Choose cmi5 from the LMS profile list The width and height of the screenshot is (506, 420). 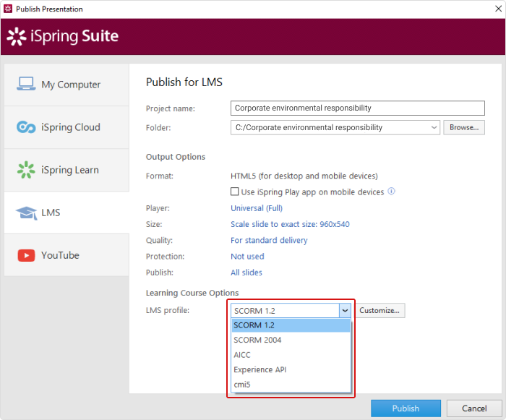[291, 385]
